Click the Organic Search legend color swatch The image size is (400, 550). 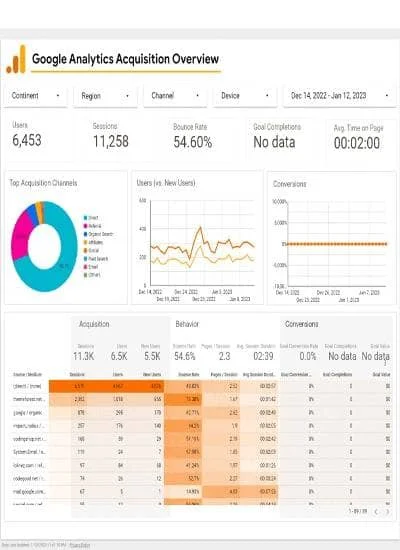tap(85, 234)
